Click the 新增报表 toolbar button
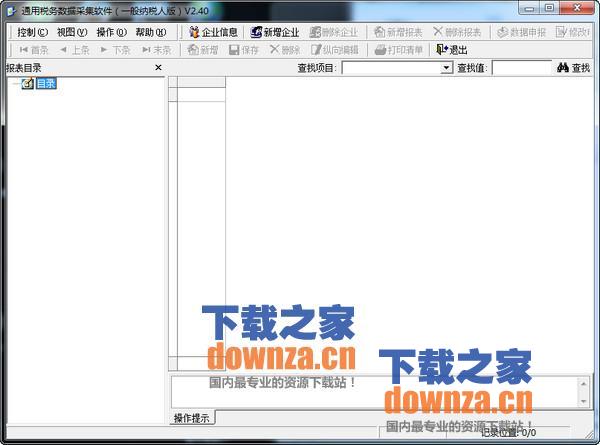 (398, 33)
